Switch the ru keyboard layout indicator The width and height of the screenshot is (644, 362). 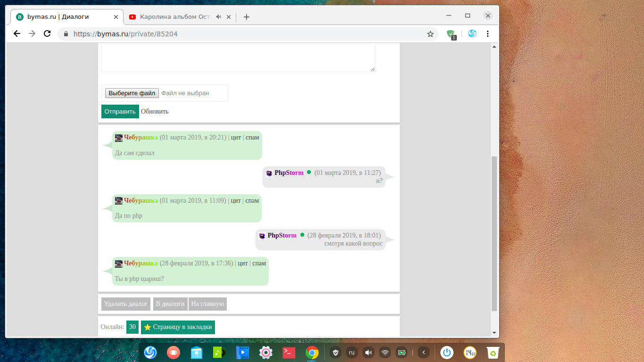coord(352,352)
